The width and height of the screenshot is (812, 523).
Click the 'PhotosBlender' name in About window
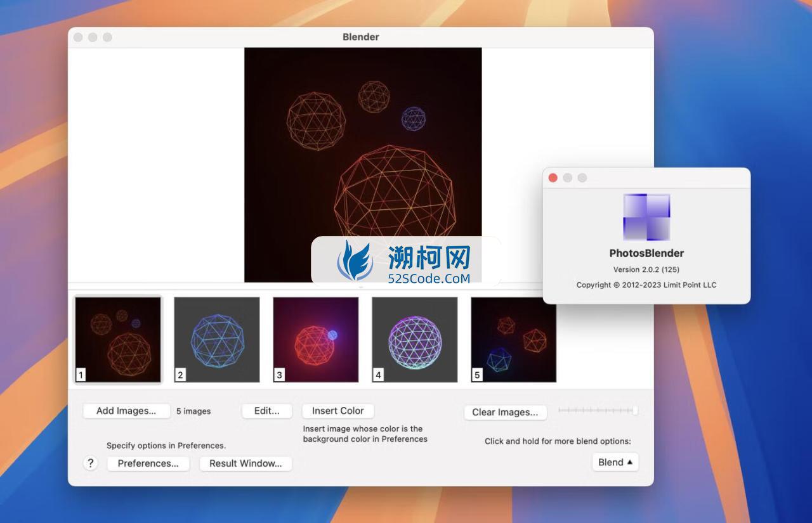click(x=646, y=253)
